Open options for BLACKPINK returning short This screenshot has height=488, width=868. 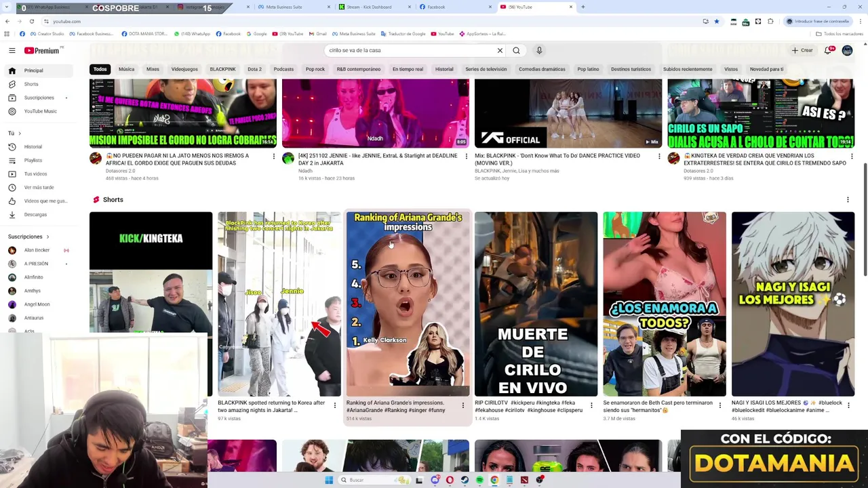click(x=334, y=405)
